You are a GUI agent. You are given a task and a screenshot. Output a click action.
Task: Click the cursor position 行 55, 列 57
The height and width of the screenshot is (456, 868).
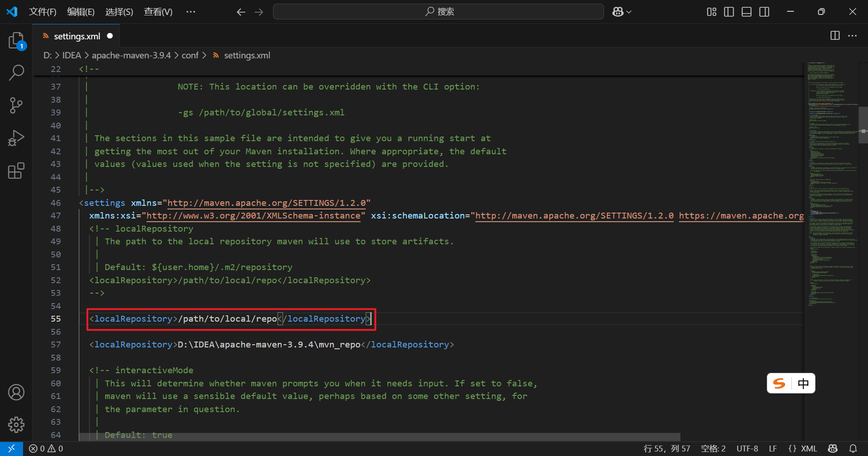click(x=667, y=449)
